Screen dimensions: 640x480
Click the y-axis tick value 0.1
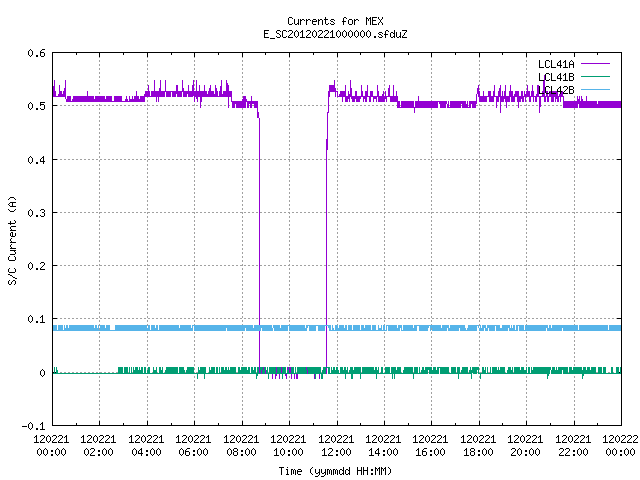tap(36, 319)
